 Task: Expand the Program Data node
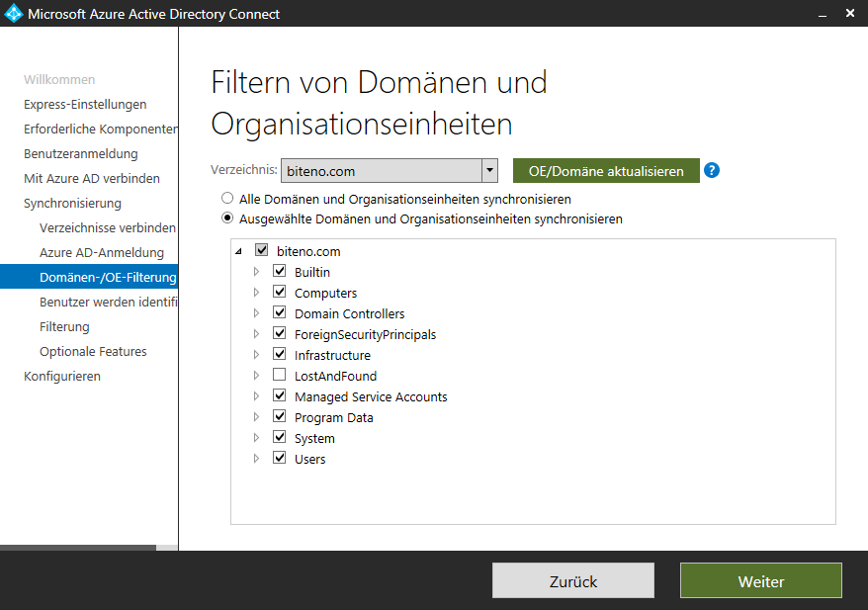pos(256,417)
